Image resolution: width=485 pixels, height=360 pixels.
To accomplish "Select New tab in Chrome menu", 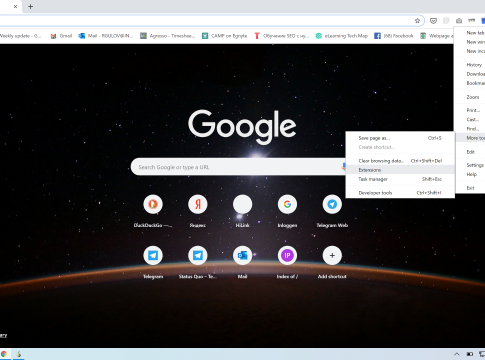I will 470,33.
